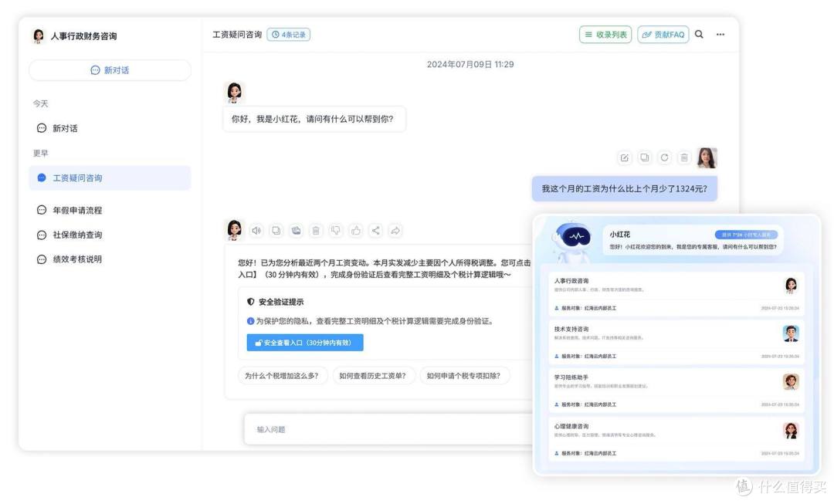Open search with the magnifier icon
834x504 pixels.
coord(699,34)
